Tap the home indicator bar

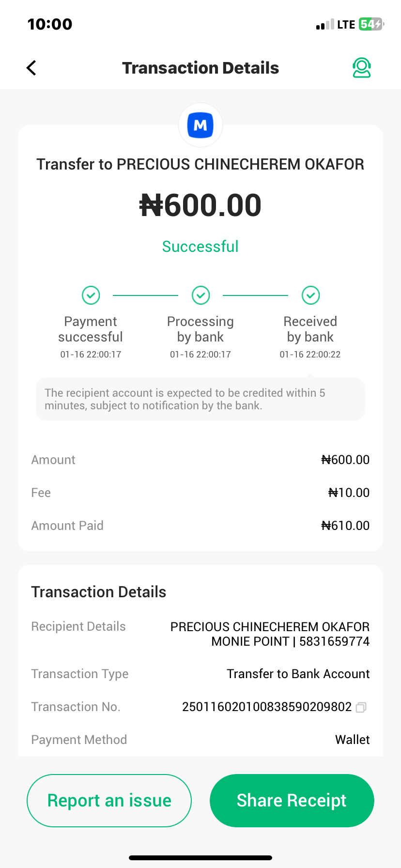(200, 858)
